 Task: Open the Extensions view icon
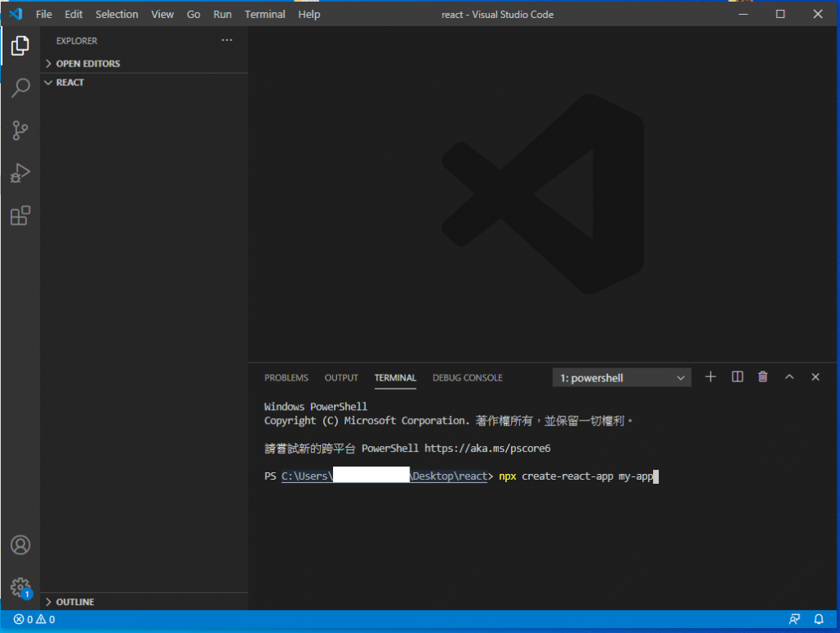(21, 216)
